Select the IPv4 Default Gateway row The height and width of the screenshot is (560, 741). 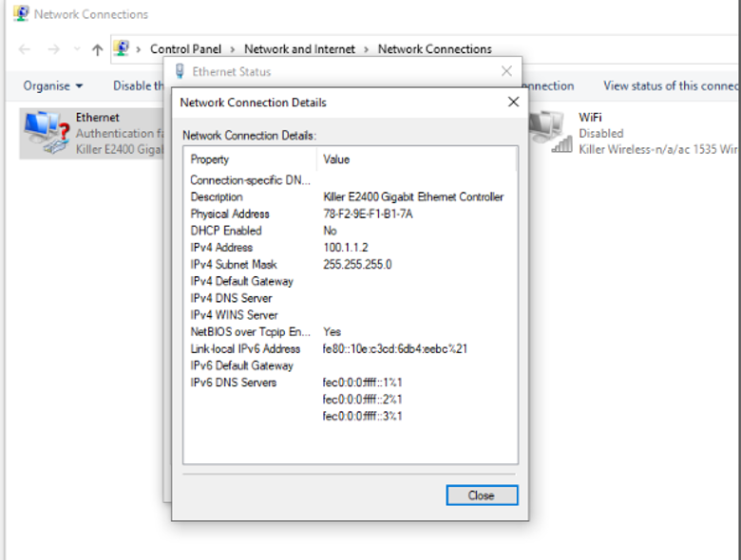[x=350, y=281]
